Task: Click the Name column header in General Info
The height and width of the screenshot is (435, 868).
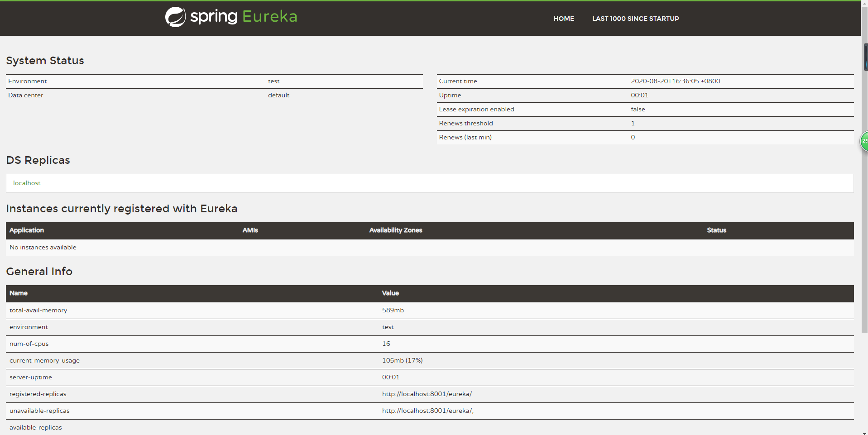Action: (19, 293)
